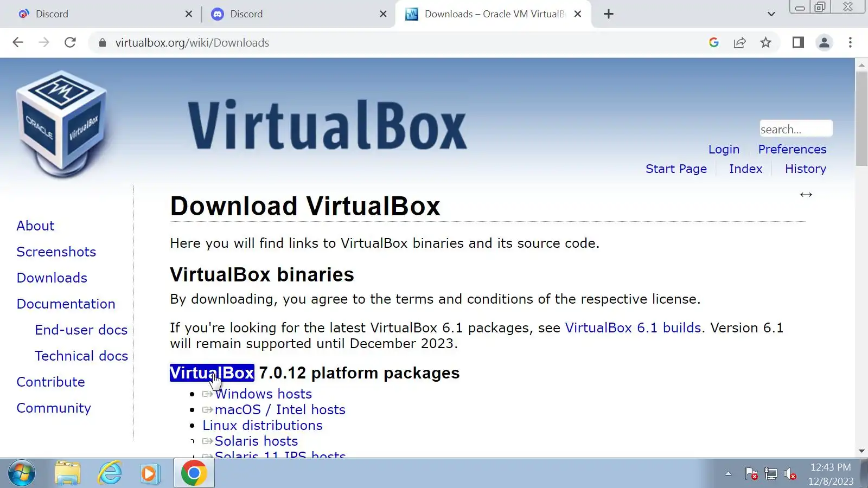
Task: Show hidden system tray icons
Action: tap(728, 474)
